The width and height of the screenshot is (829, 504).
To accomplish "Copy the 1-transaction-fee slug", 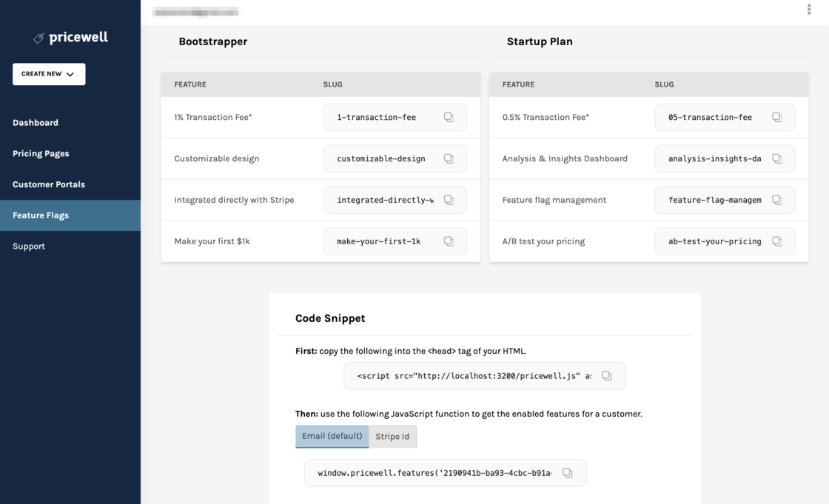I will (x=449, y=117).
